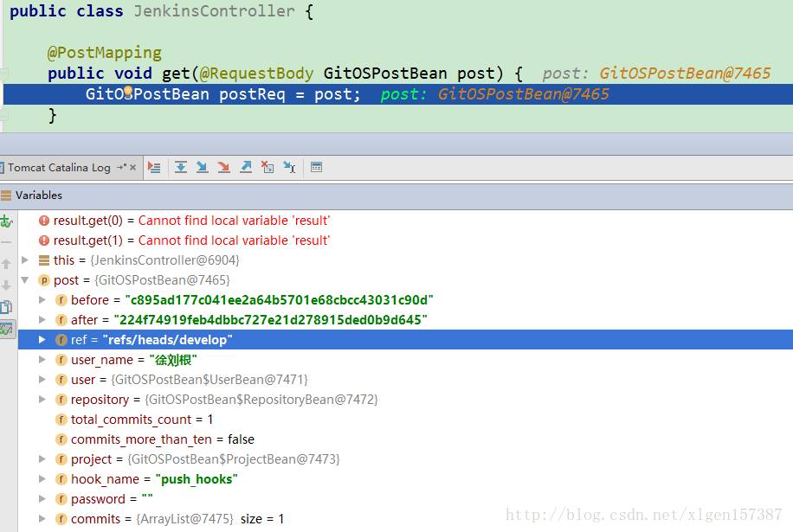This screenshot has height=532, width=793.
Task: Select the user_name variable row
Action: click(405, 360)
